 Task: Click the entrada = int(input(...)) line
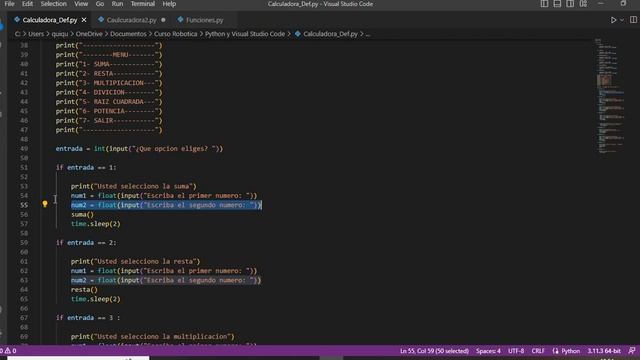coord(139,149)
